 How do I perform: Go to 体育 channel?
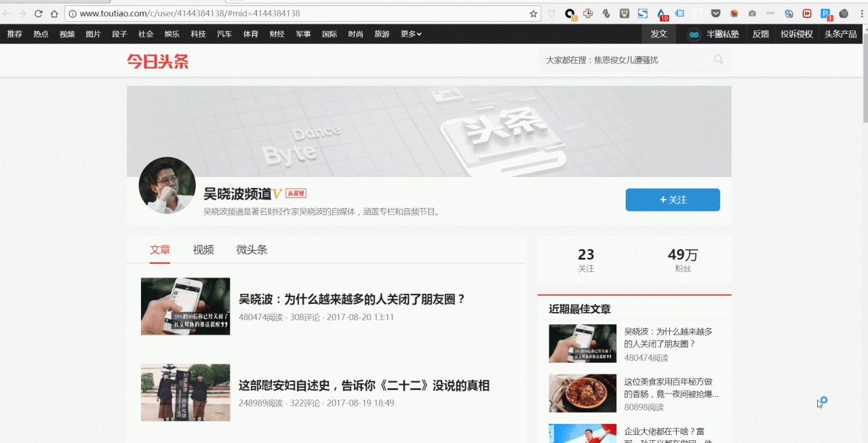[x=251, y=34]
